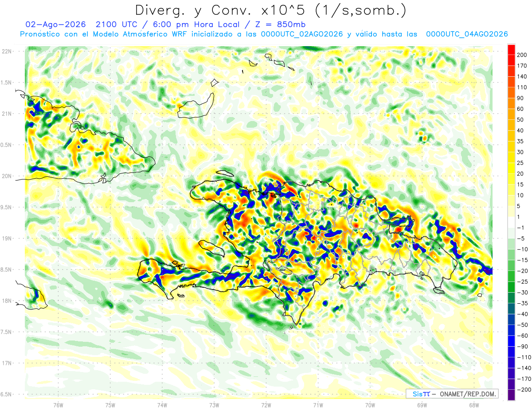
Task: Click the '-30' color scale value
Action: pyautogui.click(x=523, y=292)
